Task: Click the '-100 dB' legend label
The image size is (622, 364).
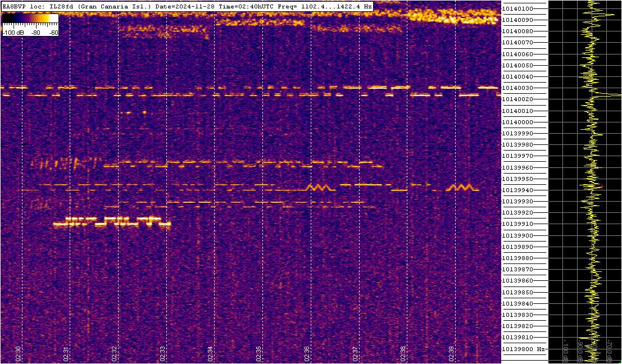Action: (x=14, y=33)
